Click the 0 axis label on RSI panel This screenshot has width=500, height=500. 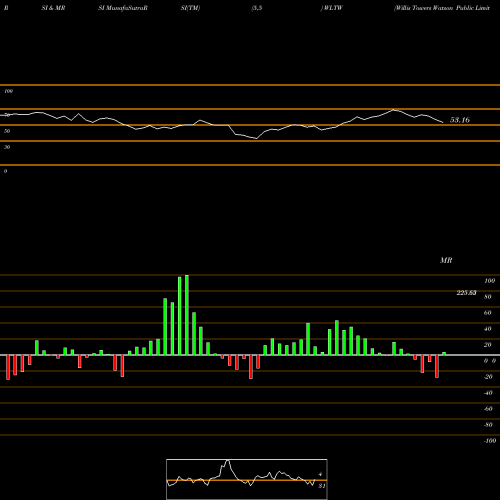[x=5, y=171]
